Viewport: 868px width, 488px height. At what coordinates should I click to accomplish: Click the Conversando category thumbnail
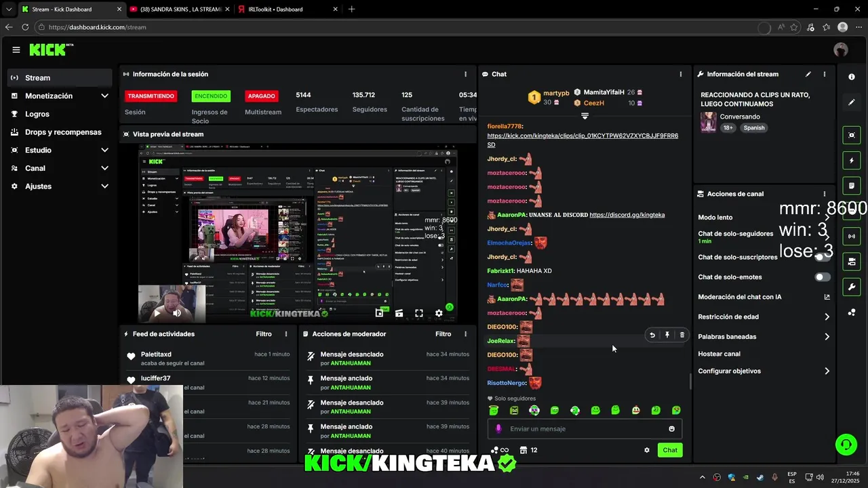click(x=708, y=122)
